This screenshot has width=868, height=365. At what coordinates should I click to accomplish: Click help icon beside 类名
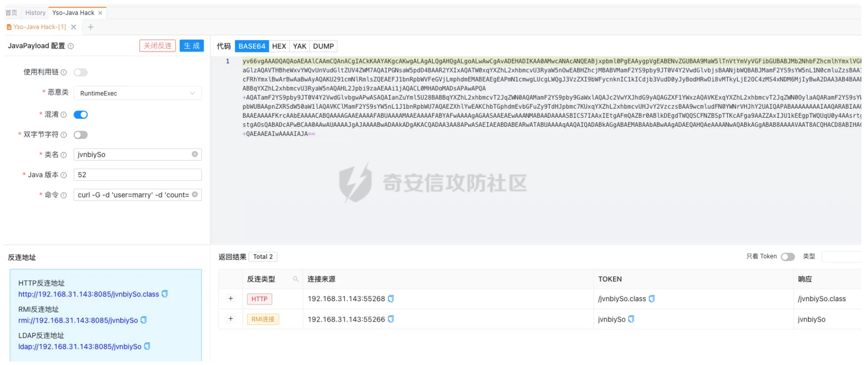pyautogui.click(x=63, y=155)
